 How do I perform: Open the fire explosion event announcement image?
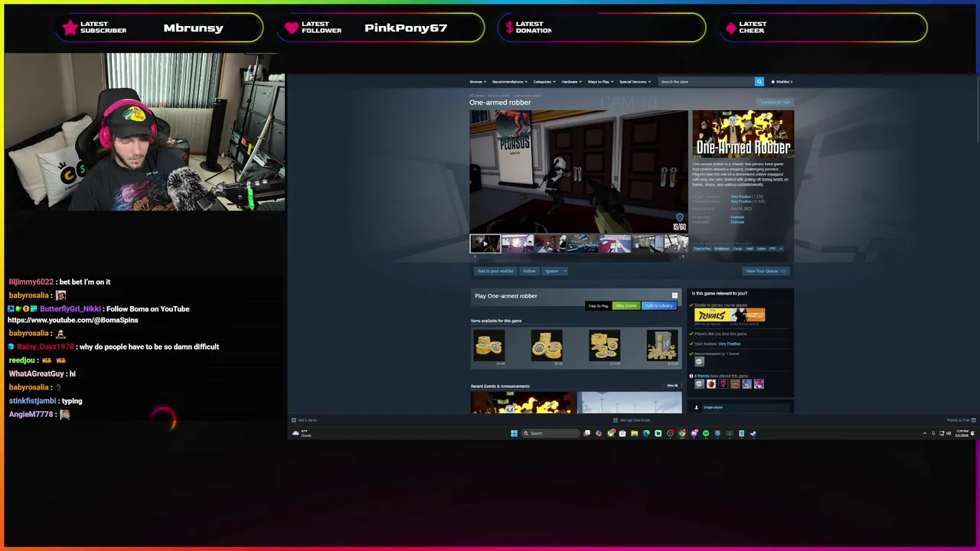[523, 403]
